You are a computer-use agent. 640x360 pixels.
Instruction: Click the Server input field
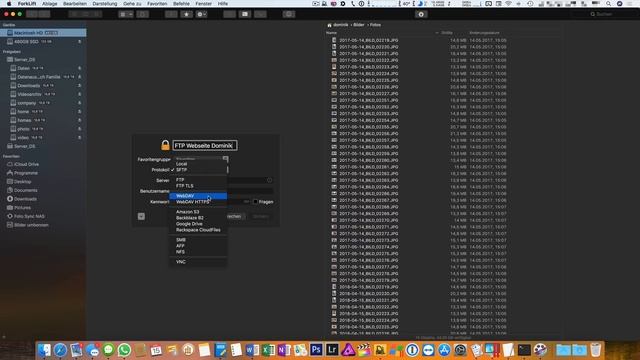(250, 180)
